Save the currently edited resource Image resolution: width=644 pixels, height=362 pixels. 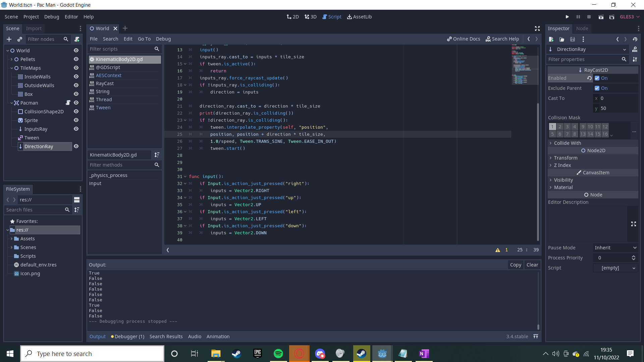[573, 39]
